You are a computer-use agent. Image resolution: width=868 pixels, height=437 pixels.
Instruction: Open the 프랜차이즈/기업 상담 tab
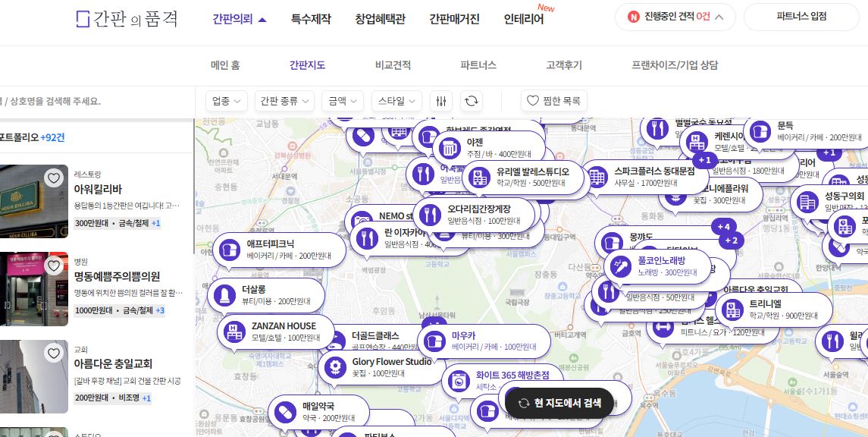(x=675, y=64)
